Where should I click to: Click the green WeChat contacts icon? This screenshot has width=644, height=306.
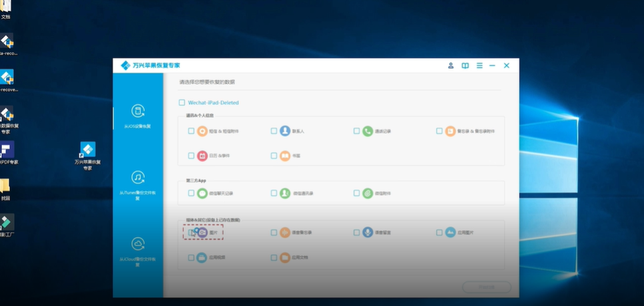(x=285, y=193)
